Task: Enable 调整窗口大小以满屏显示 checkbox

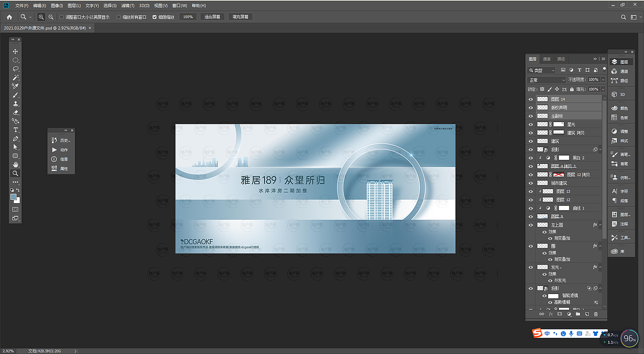Action: [61, 17]
